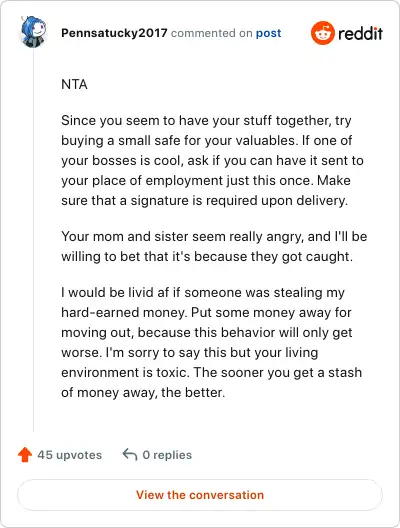Click the "NTA" verdict text
The width and height of the screenshot is (400, 528).
pos(74,84)
